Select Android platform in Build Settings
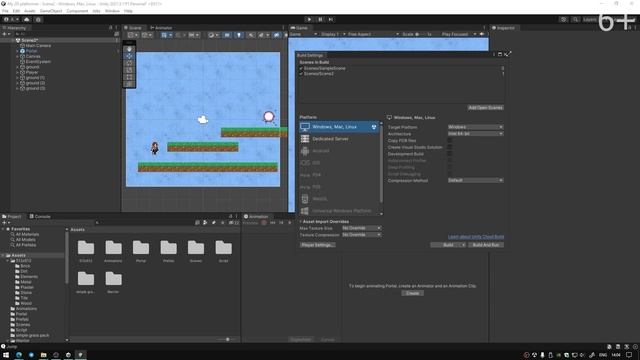This screenshot has width=640, height=360. 339,151
